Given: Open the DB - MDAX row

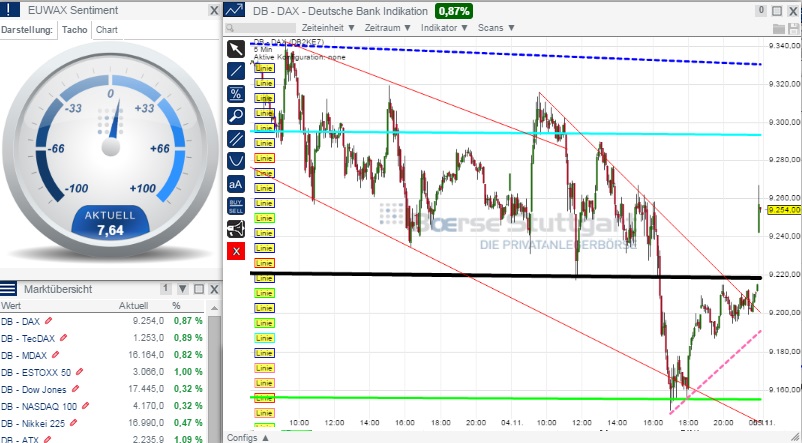Looking at the screenshot, I should (x=102, y=355).
